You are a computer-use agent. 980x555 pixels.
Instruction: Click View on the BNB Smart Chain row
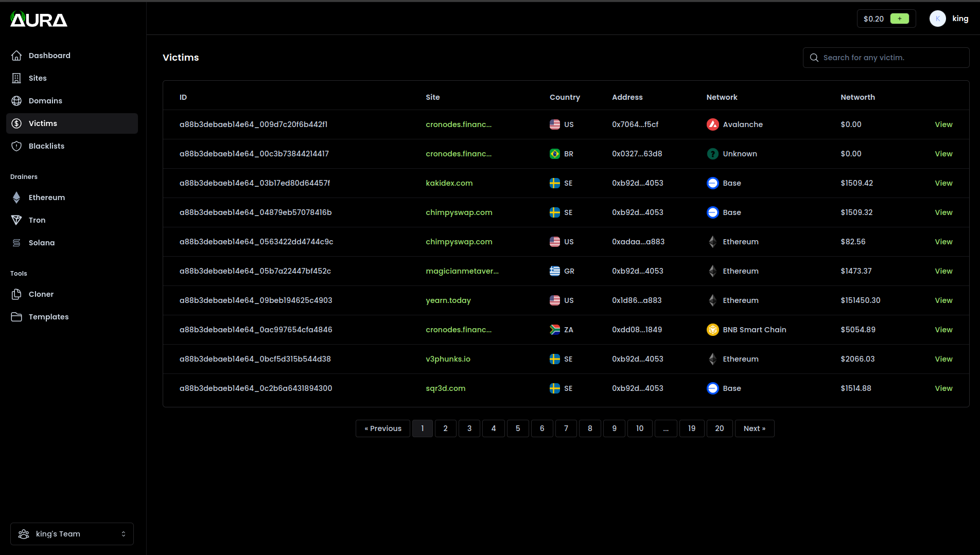(x=943, y=330)
